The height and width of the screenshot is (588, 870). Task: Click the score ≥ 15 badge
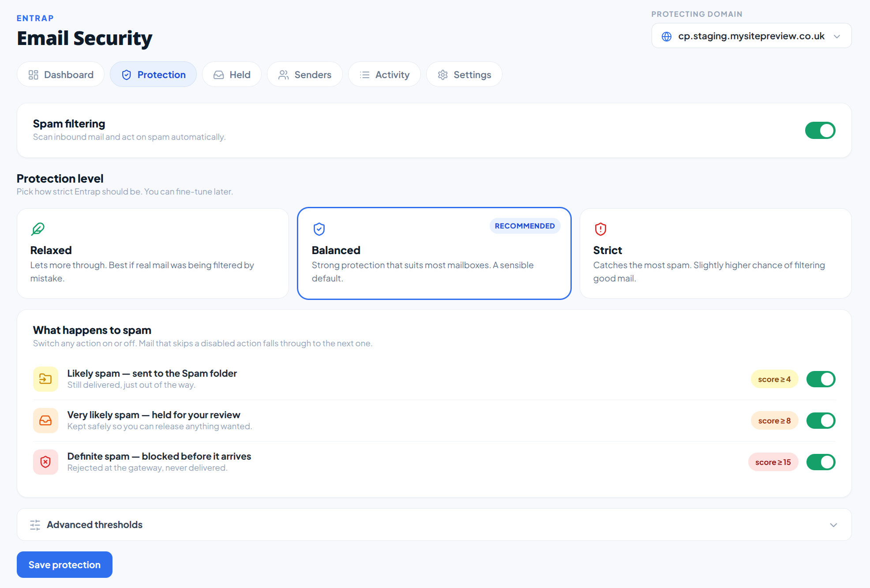[x=773, y=462]
